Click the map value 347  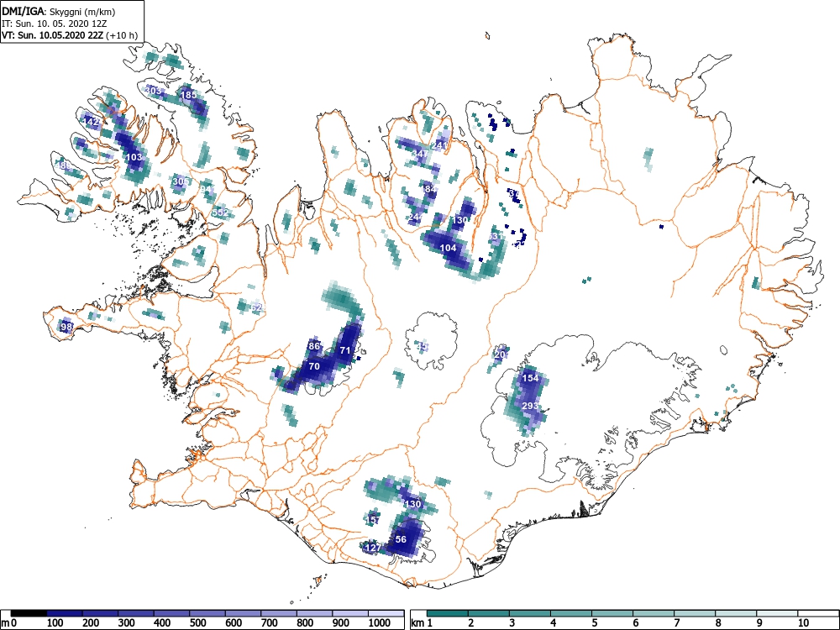coord(421,154)
